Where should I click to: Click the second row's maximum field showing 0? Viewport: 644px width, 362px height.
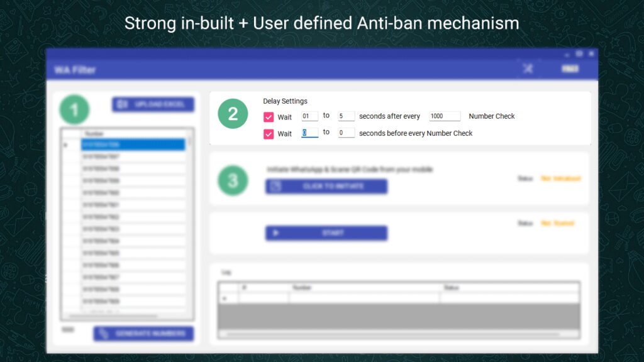346,133
